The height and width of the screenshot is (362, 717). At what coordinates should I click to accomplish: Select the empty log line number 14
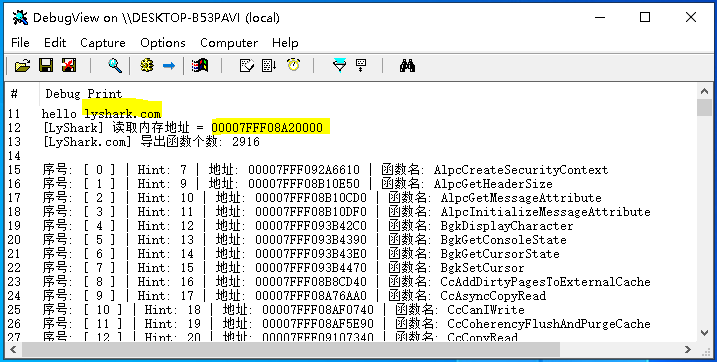point(351,156)
